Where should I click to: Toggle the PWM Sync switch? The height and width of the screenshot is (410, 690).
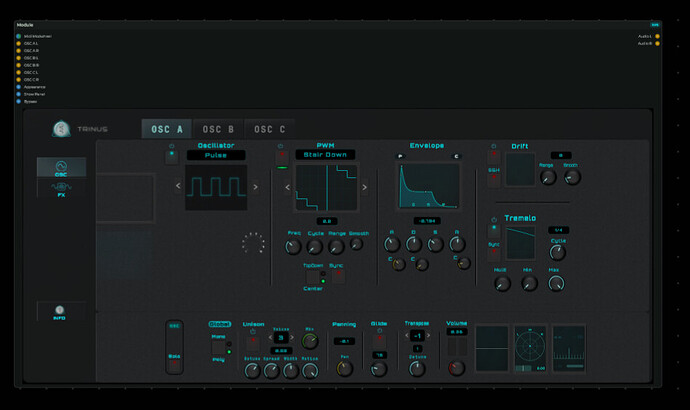click(338, 276)
